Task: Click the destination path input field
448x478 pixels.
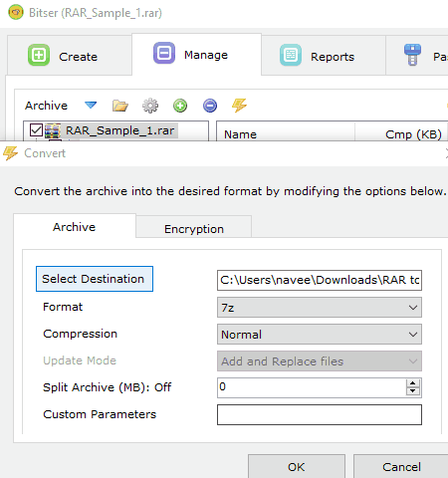Action: (320, 280)
